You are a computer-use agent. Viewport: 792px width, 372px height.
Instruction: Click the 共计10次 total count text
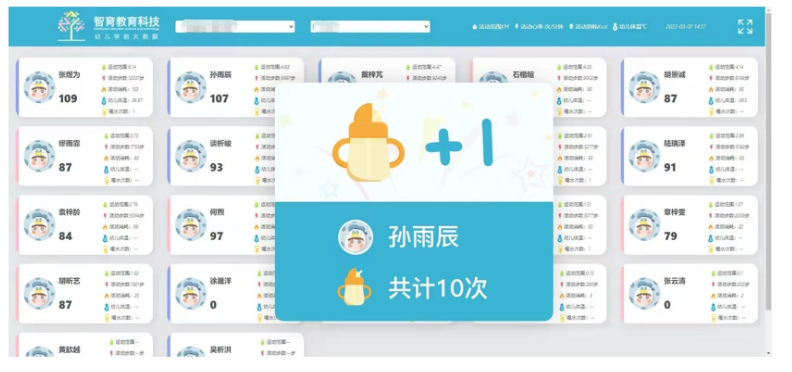coord(438,289)
